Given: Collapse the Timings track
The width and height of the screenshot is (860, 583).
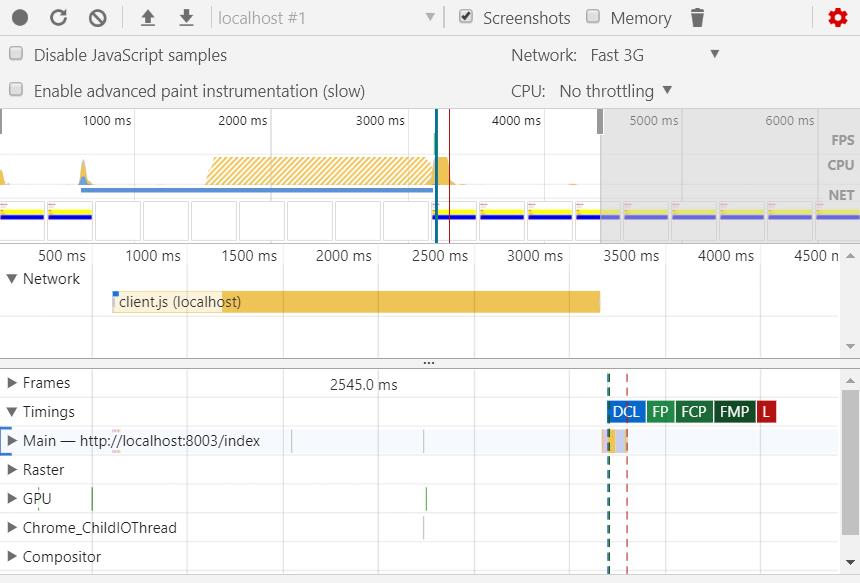Looking at the screenshot, I should (13, 412).
